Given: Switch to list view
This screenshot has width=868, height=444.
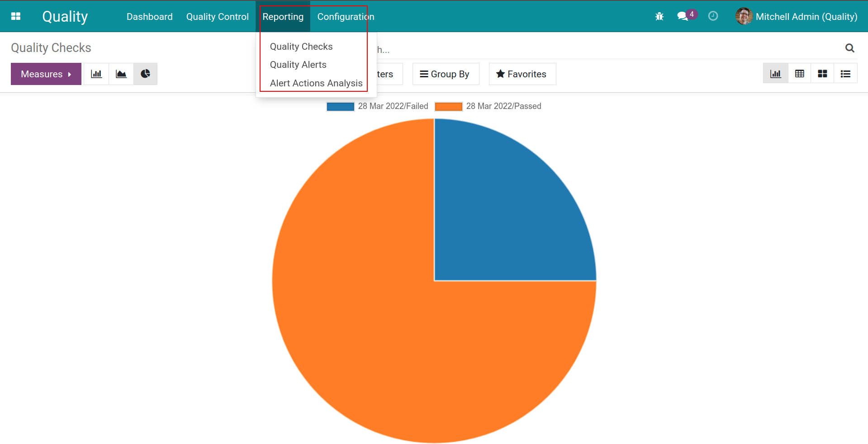Looking at the screenshot, I should click(x=845, y=74).
